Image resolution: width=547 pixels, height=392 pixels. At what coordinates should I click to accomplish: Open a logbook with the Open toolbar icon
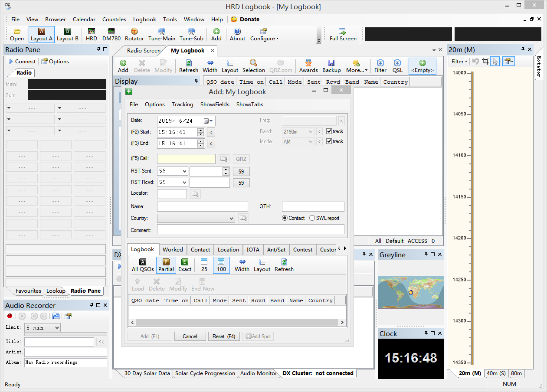coord(17,35)
